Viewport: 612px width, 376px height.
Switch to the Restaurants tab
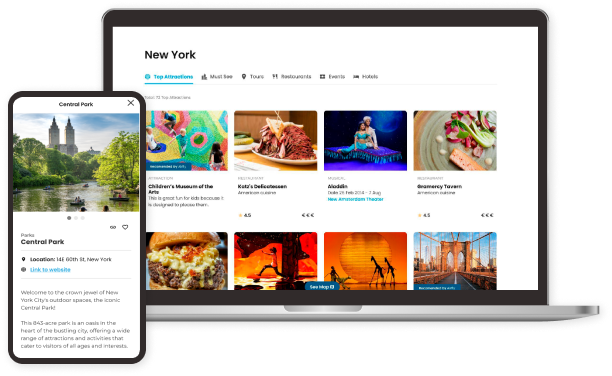pos(292,77)
